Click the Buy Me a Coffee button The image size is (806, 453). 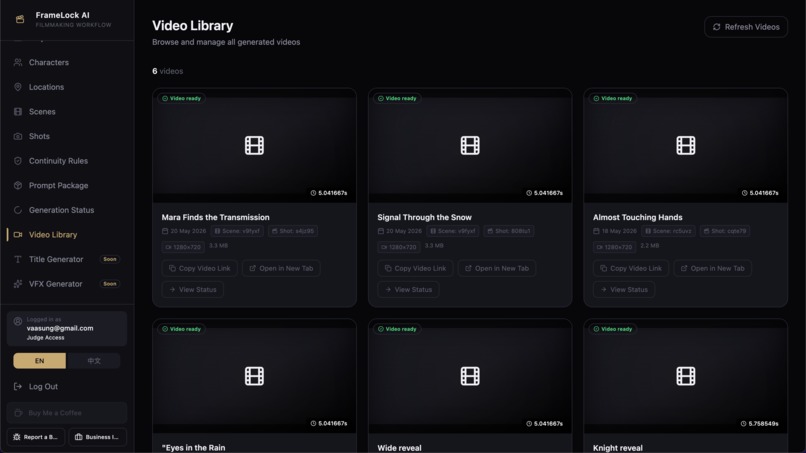pyautogui.click(x=67, y=413)
